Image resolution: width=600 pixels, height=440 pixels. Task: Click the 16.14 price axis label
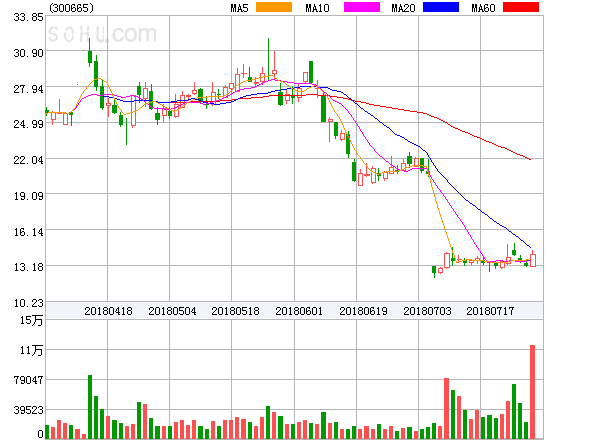[28, 232]
